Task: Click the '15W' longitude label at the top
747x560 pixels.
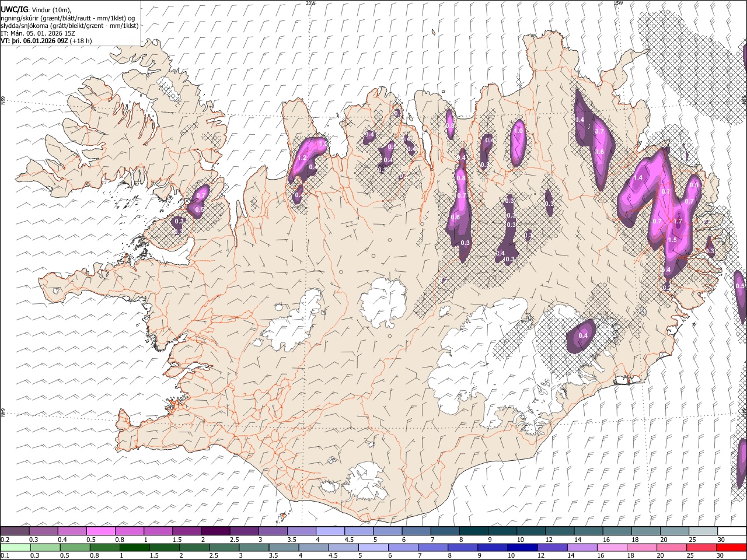Action: coord(618,3)
